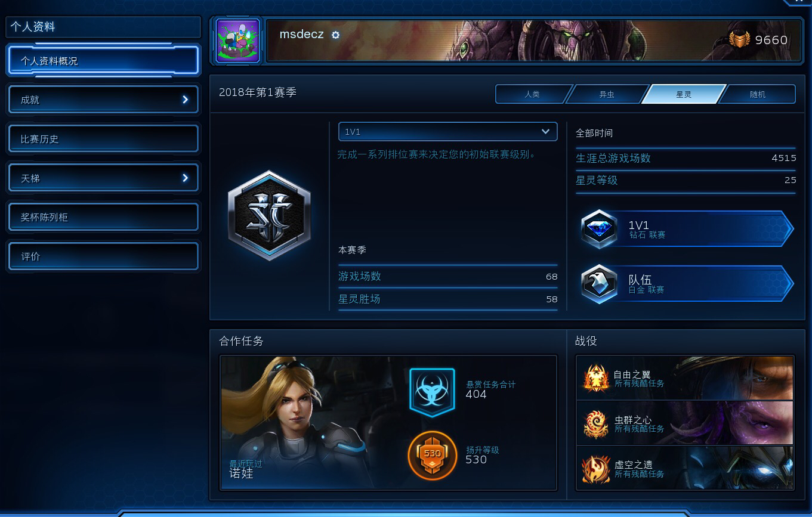
Task: Click the msdecz player avatar portrait
Action: pos(238,41)
